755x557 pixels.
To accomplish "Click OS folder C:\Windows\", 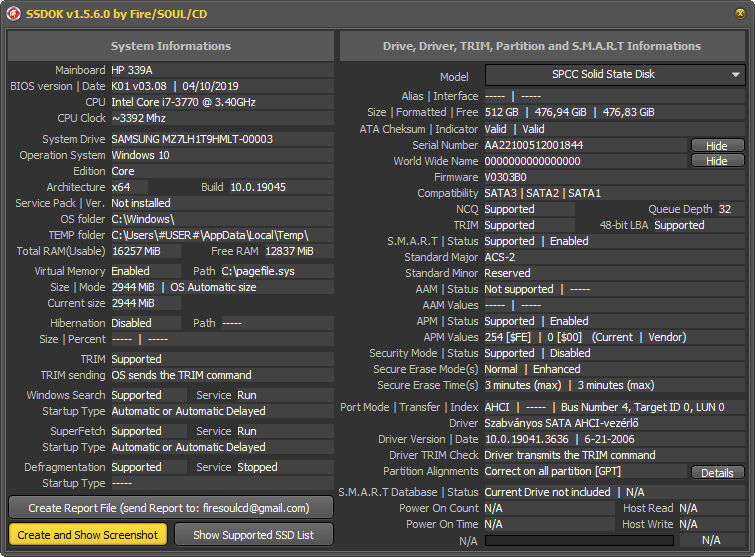I will [143, 219].
